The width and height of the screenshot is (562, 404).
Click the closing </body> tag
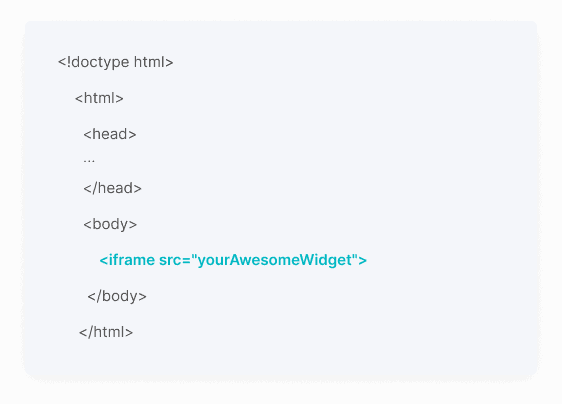click(117, 296)
